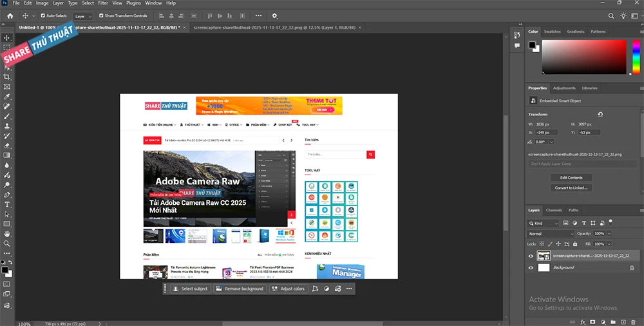Click the Remove background button
644x326 pixels.
coord(240,289)
